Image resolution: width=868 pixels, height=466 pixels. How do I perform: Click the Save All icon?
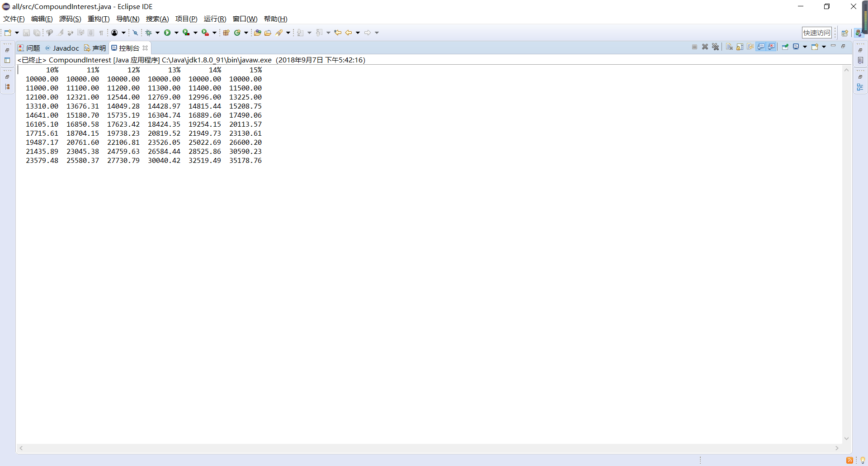(x=37, y=33)
